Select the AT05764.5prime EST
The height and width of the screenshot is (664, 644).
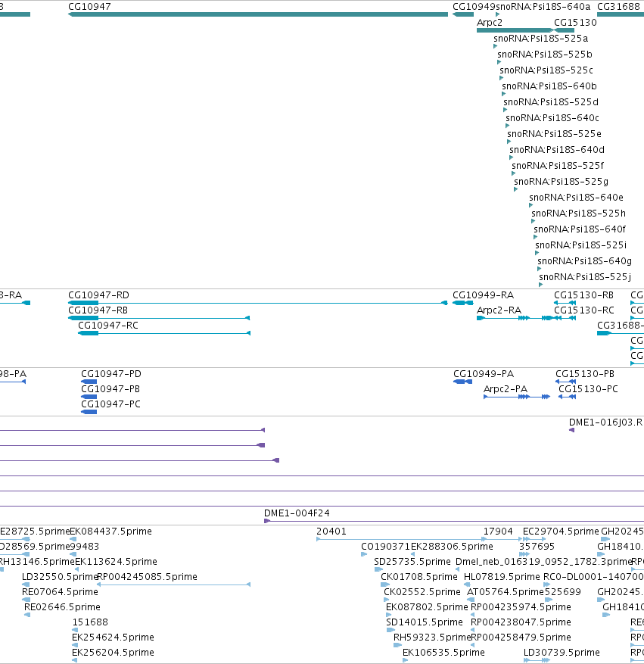[471, 600]
